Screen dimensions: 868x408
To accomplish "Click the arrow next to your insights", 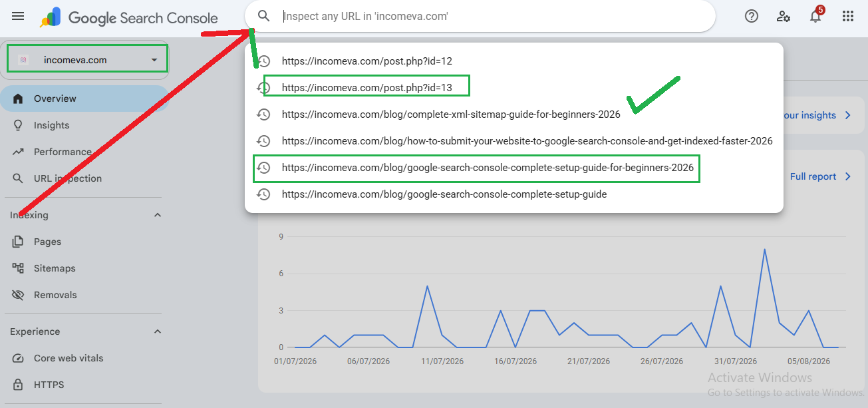I will (x=848, y=115).
